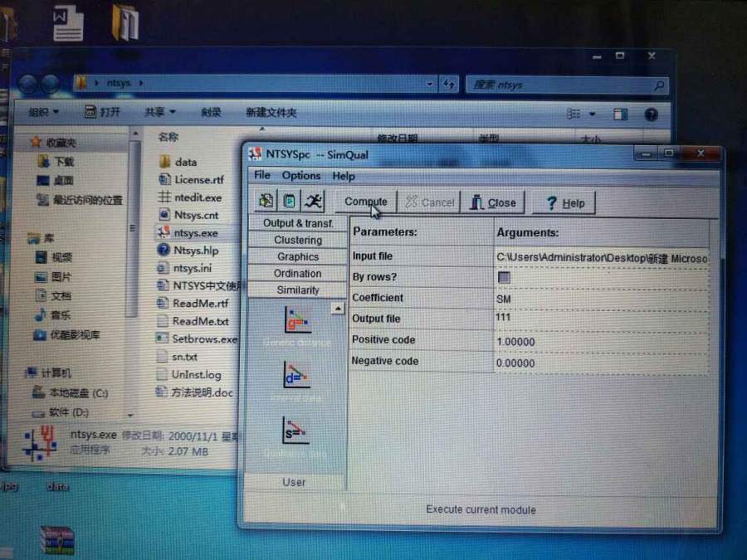747x560 pixels.
Task: Select 最近访问的位置 in the sidebar
Action: tap(80, 199)
